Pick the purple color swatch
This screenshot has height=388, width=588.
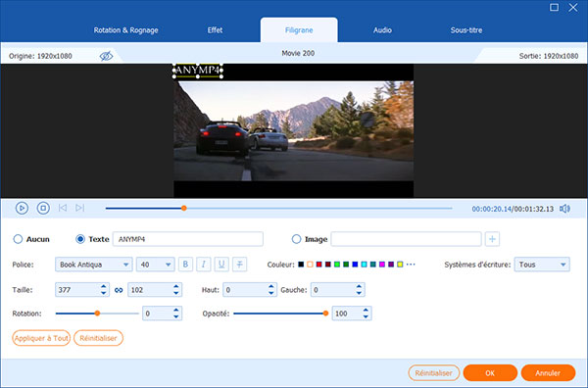coord(391,265)
